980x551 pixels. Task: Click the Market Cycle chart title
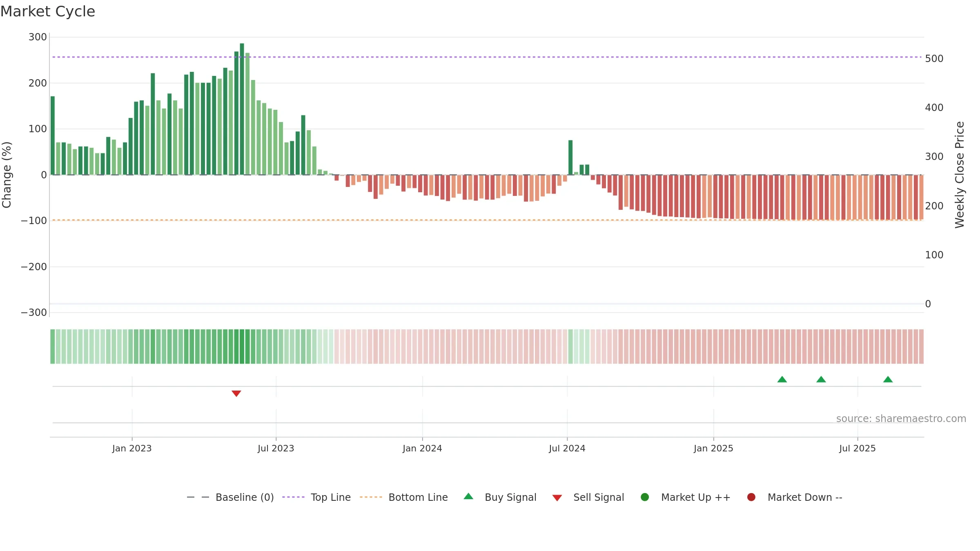click(x=48, y=11)
